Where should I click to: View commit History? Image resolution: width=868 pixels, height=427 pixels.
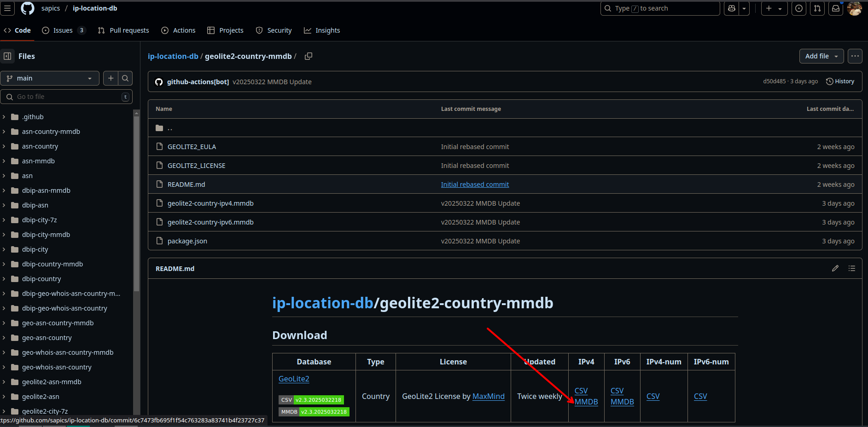[x=840, y=81]
